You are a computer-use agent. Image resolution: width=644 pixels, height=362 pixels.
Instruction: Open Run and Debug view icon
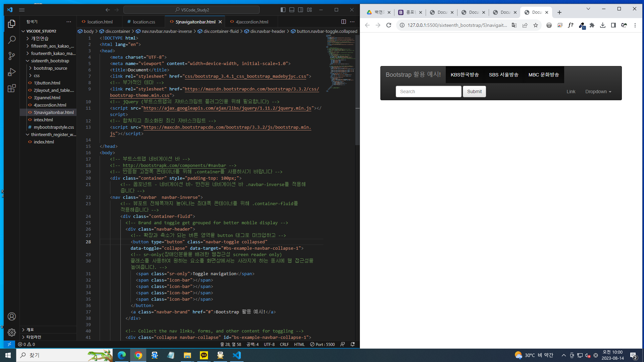(x=12, y=72)
